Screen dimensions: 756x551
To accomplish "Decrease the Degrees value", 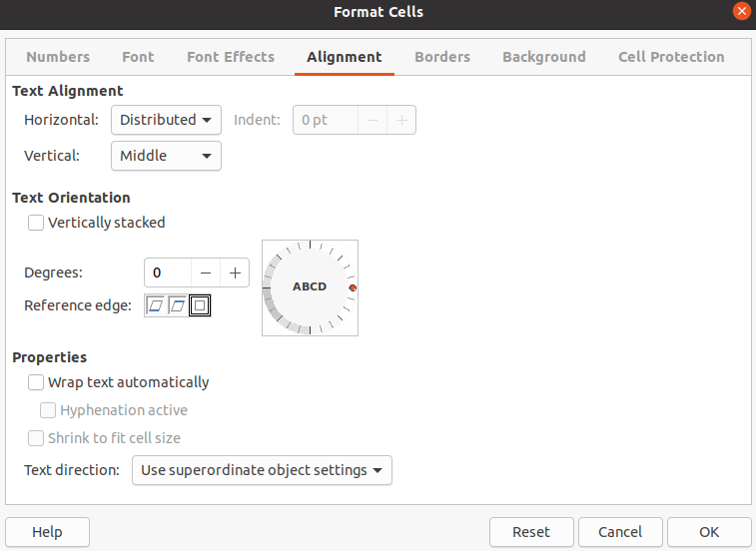I will click(x=206, y=273).
